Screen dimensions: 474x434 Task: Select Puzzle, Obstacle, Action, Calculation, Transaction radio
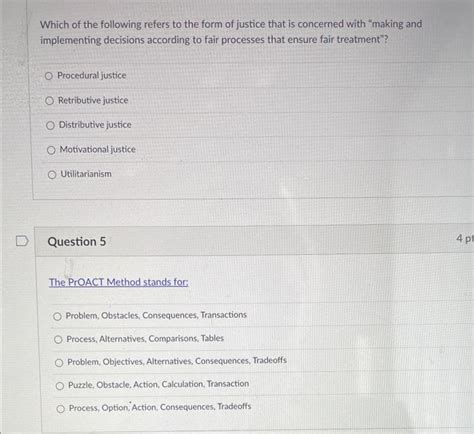click(x=60, y=386)
